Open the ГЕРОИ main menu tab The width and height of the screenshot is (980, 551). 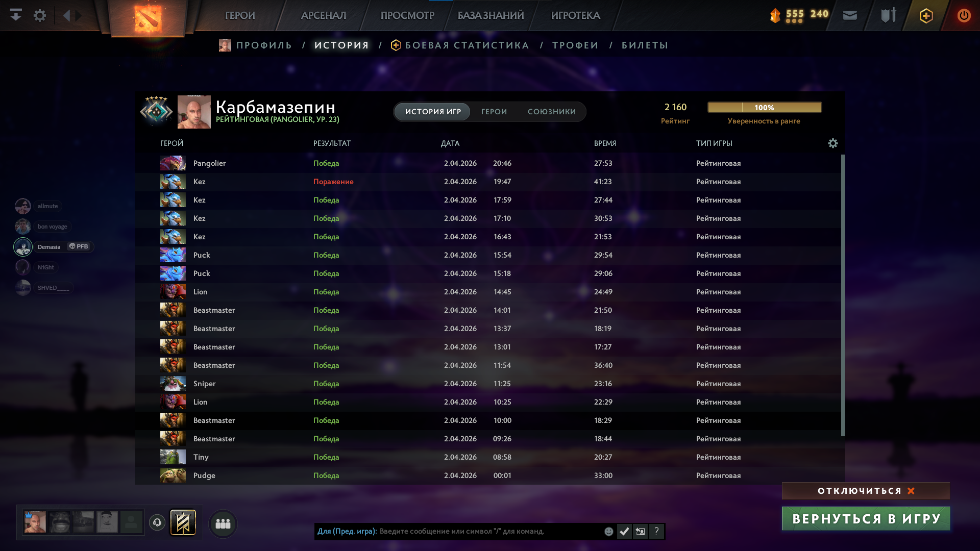240,15
